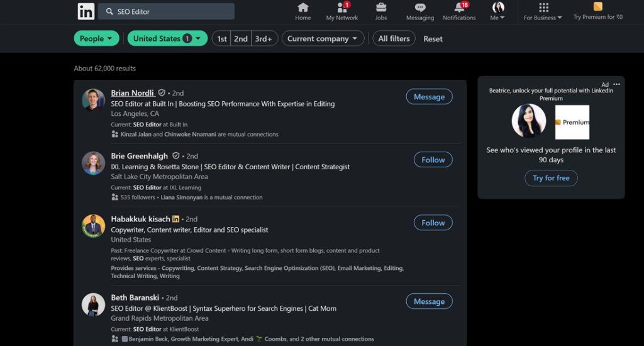Viewport: 644px width, 346px height.
Task: Open the People filter dropdown
Action: tap(96, 38)
